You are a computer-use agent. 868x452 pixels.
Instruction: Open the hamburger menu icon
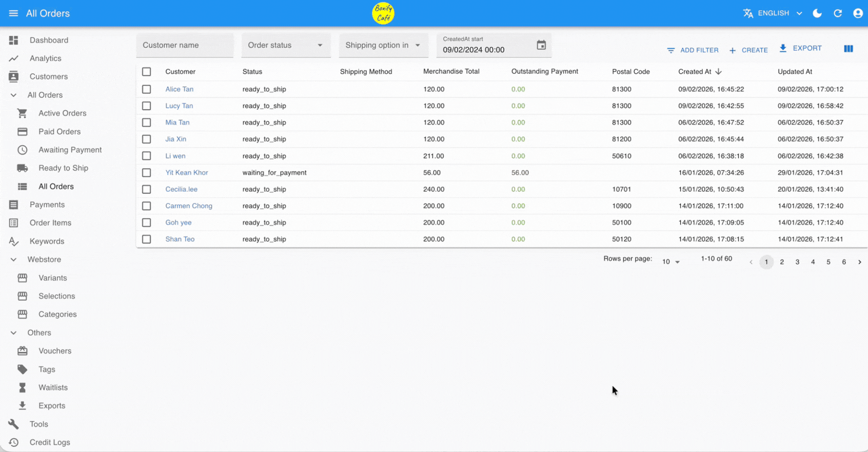13,13
